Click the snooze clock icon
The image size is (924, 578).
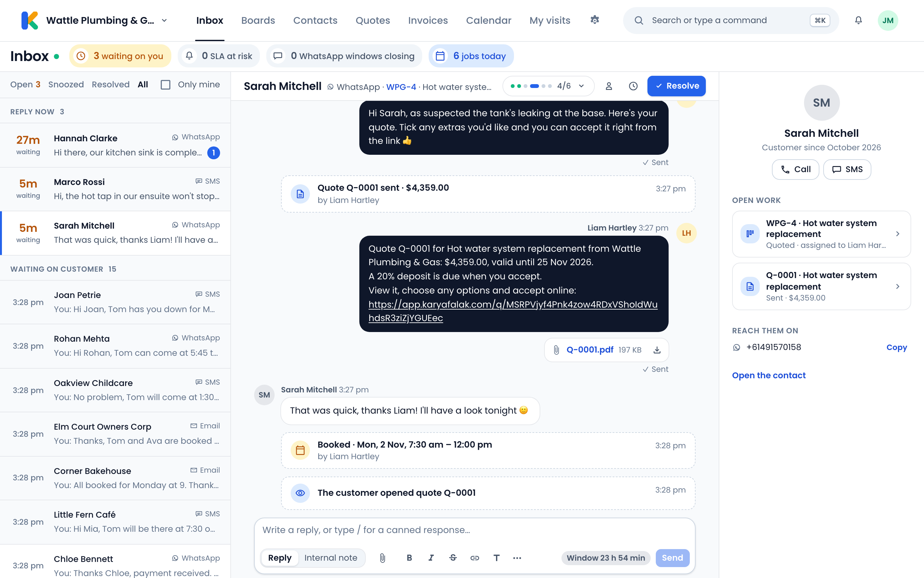pos(633,86)
